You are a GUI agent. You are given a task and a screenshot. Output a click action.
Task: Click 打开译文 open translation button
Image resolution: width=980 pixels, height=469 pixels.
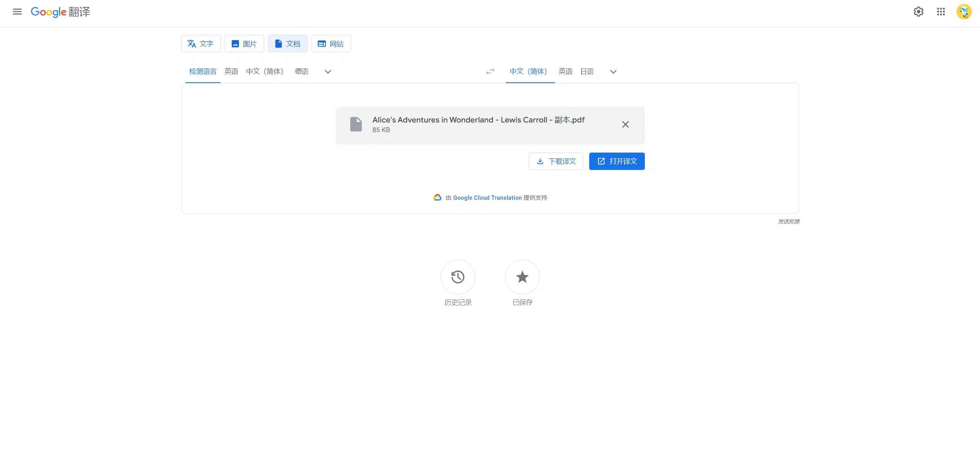click(x=617, y=161)
